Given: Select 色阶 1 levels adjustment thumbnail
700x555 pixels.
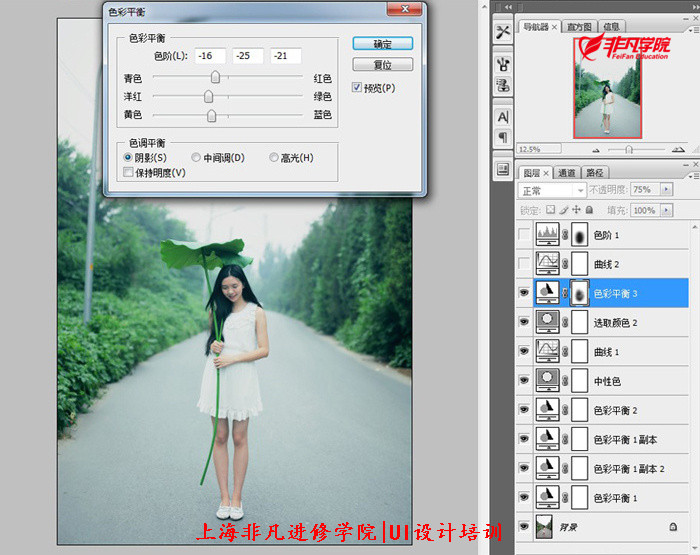Looking at the screenshot, I should pyautogui.click(x=547, y=234).
